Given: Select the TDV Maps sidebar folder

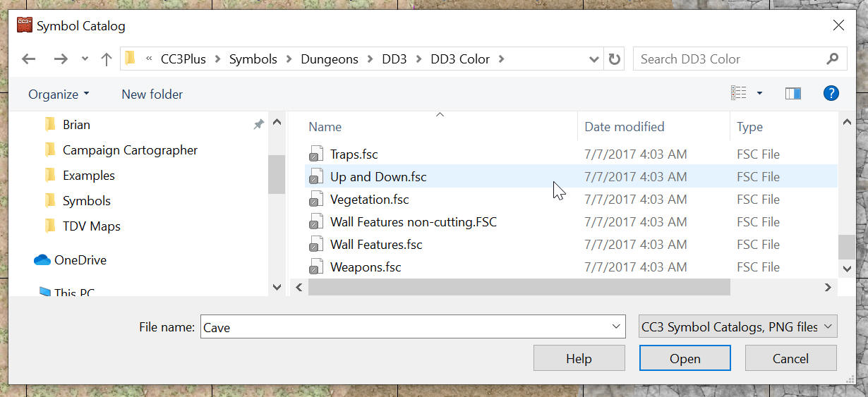Looking at the screenshot, I should pyautogui.click(x=91, y=226).
